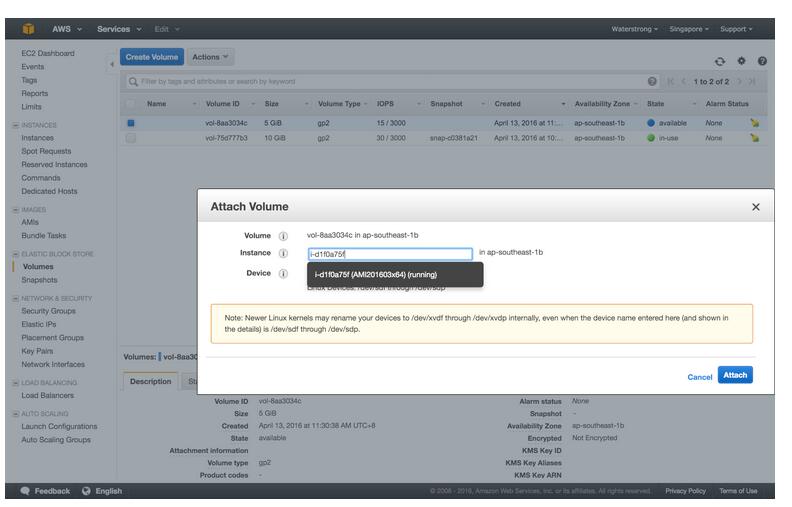Click the Create Volume button
Viewport: 792px width, 507px height.
[152, 57]
